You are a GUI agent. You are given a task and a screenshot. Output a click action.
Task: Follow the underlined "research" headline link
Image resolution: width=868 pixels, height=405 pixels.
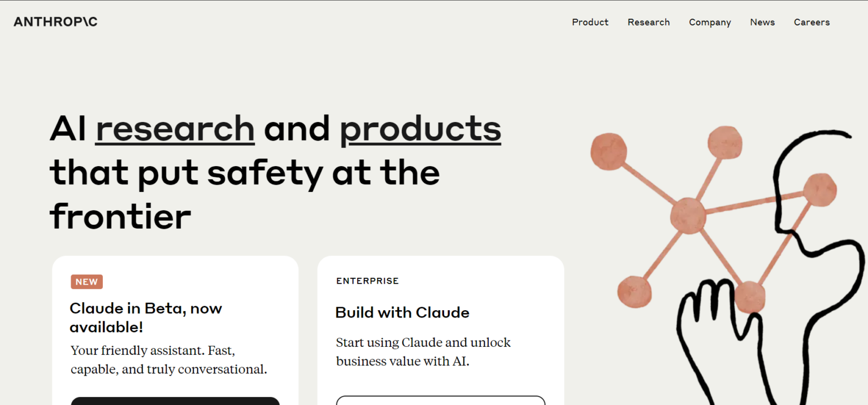pyautogui.click(x=175, y=128)
